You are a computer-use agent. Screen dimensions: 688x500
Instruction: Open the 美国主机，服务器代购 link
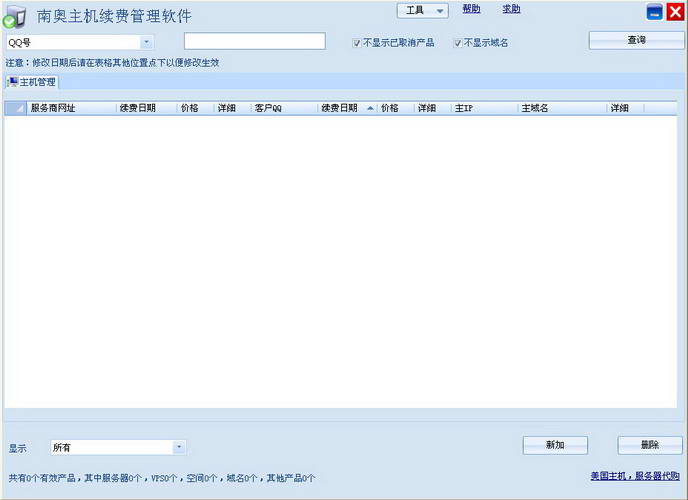635,476
